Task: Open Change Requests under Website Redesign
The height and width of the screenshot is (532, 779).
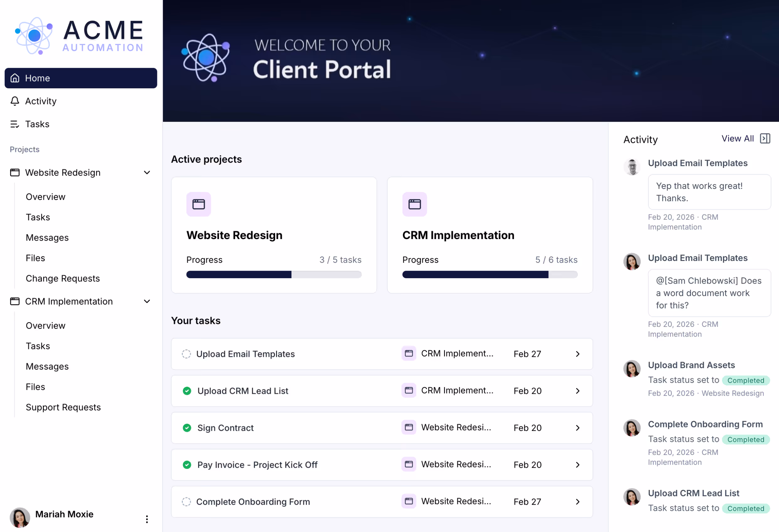Action: coord(63,278)
